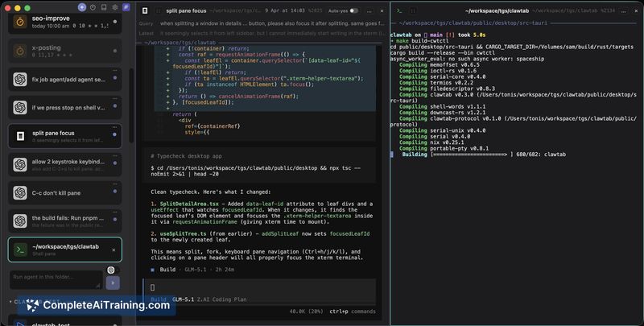644x326 pixels.
Task: Click 'SplitDetailArea.tsx' in summary text
Action: click(x=189, y=204)
